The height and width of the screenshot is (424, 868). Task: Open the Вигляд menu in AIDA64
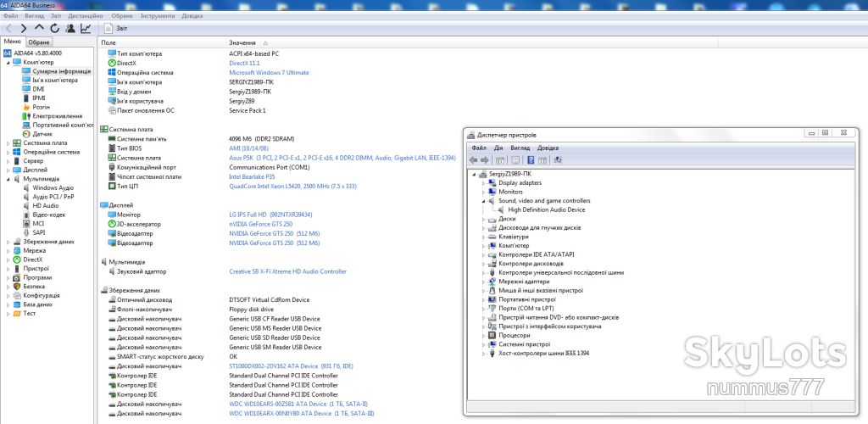pos(34,16)
